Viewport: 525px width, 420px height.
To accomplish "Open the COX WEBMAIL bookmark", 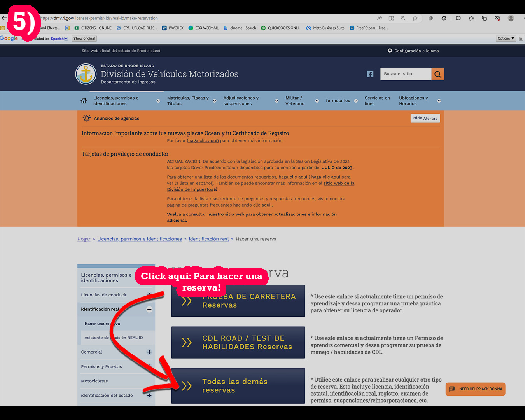I will coord(203,28).
